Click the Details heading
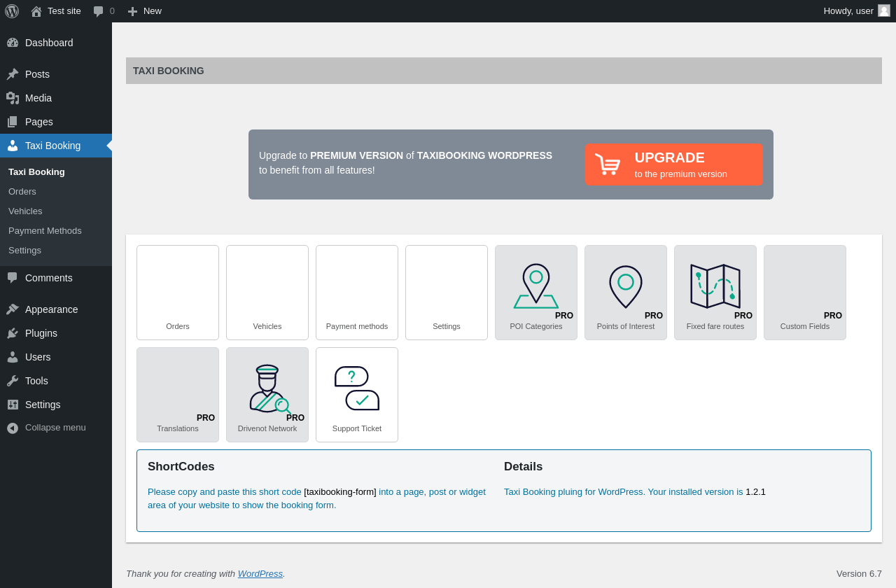The image size is (896, 588). tap(523, 467)
